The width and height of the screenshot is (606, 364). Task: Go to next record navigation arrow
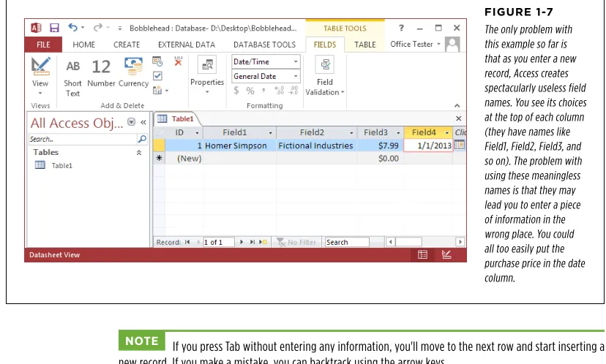[242, 242]
